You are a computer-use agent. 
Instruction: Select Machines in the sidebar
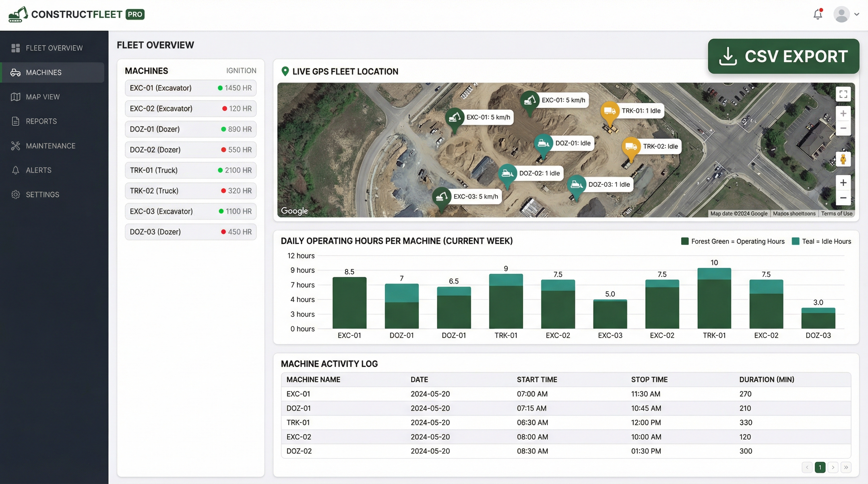click(52, 72)
